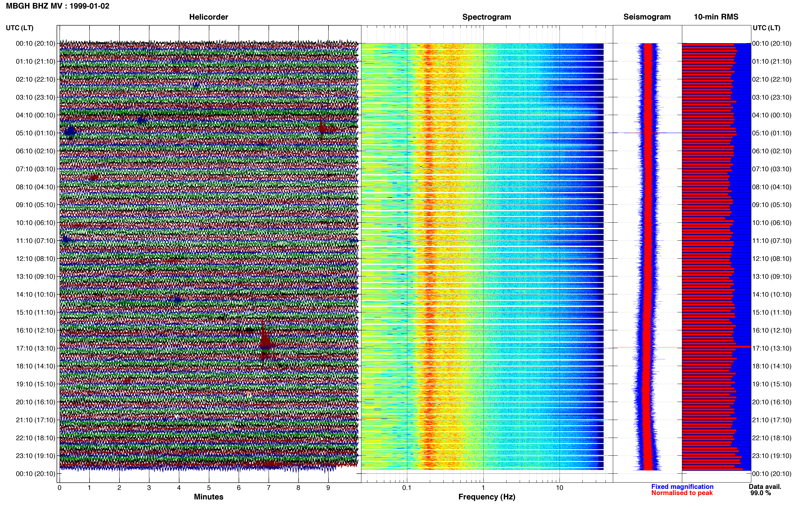The image size is (812, 508).
Task: Click the 'Normalised to peak' legend text
Action: click(x=682, y=493)
